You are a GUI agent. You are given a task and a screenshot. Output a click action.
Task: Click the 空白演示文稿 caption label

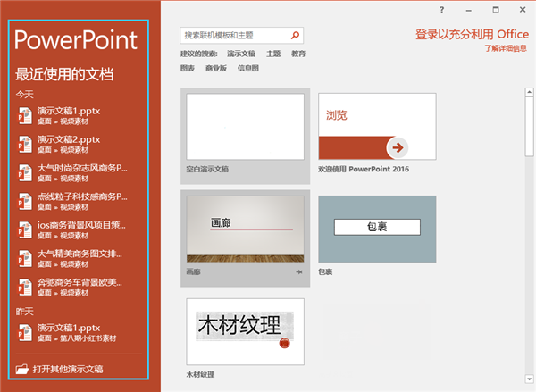click(x=207, y=169)
